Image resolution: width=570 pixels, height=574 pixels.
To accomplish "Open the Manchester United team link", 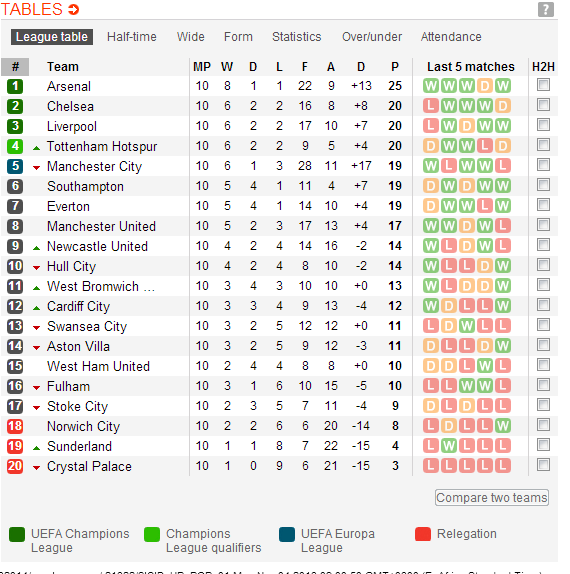I will coord(101,226).
